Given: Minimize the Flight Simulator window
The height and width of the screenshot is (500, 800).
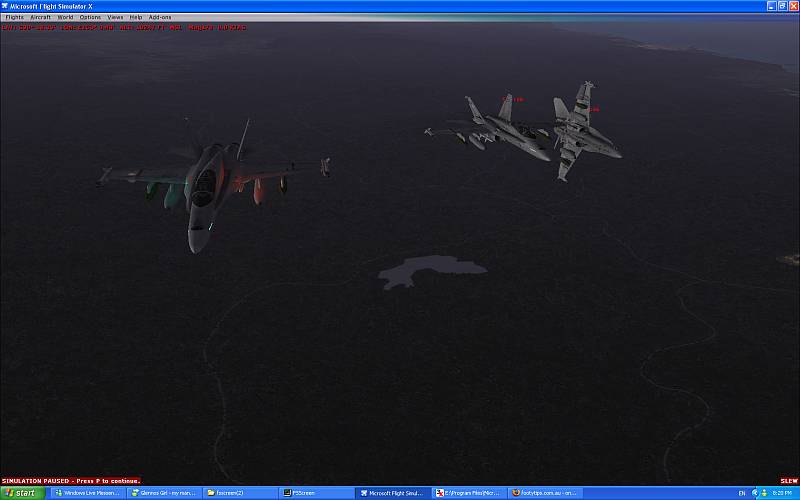Looking at the screenshot, I should pyautogui.click(x=771, y=6).
